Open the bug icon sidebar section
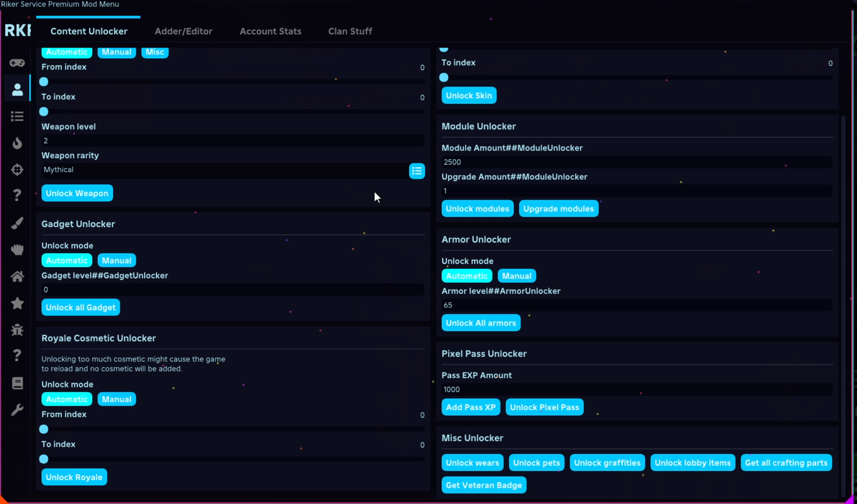This screenshot has width=857, height=504. 17,330
